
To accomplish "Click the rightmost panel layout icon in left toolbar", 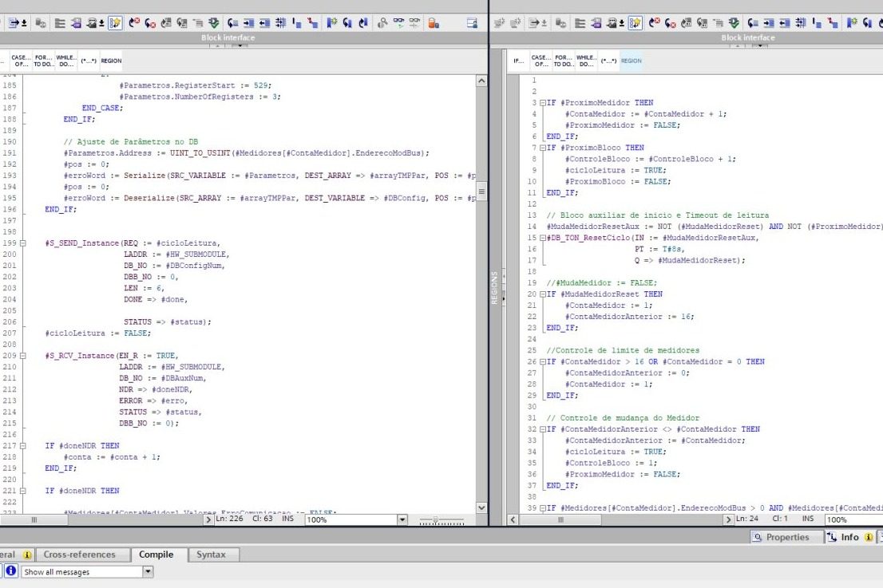I will click(472, 23).
